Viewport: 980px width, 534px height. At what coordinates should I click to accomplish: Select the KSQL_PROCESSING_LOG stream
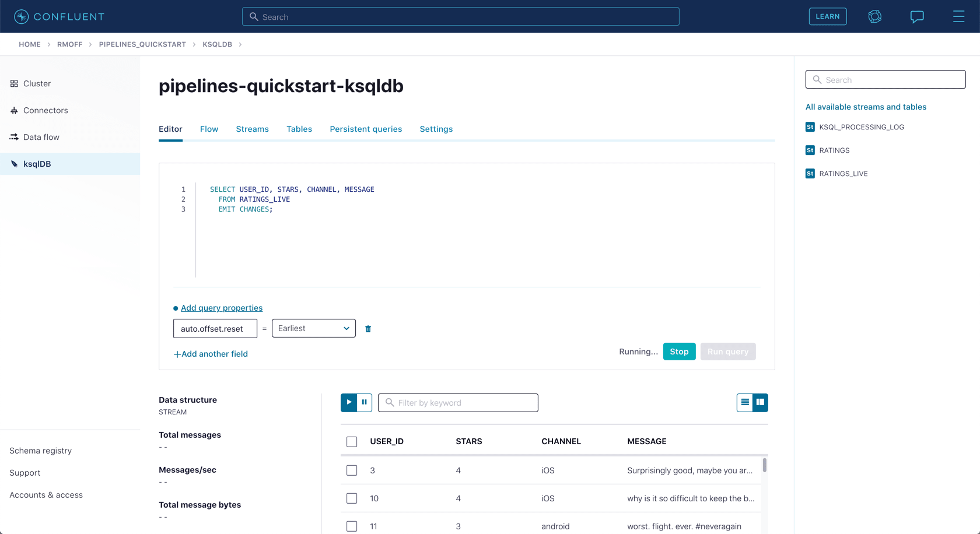click(x=862, y=127)
